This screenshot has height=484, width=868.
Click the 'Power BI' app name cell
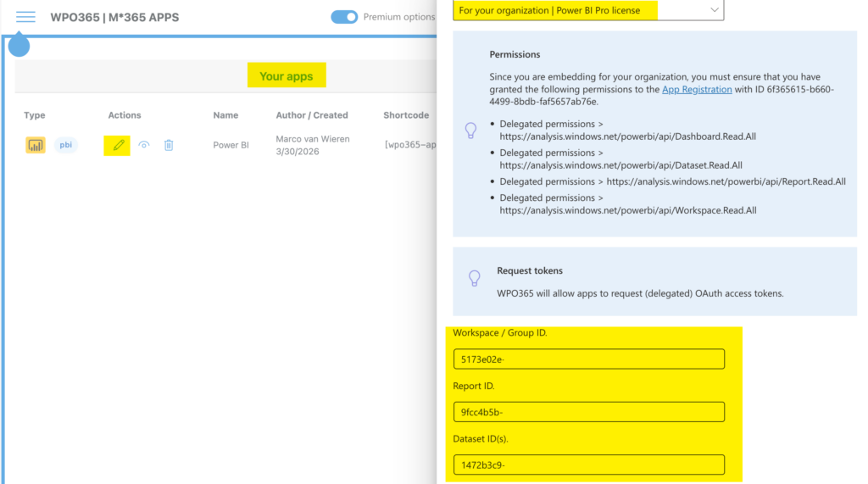click(x=231, y=145)
